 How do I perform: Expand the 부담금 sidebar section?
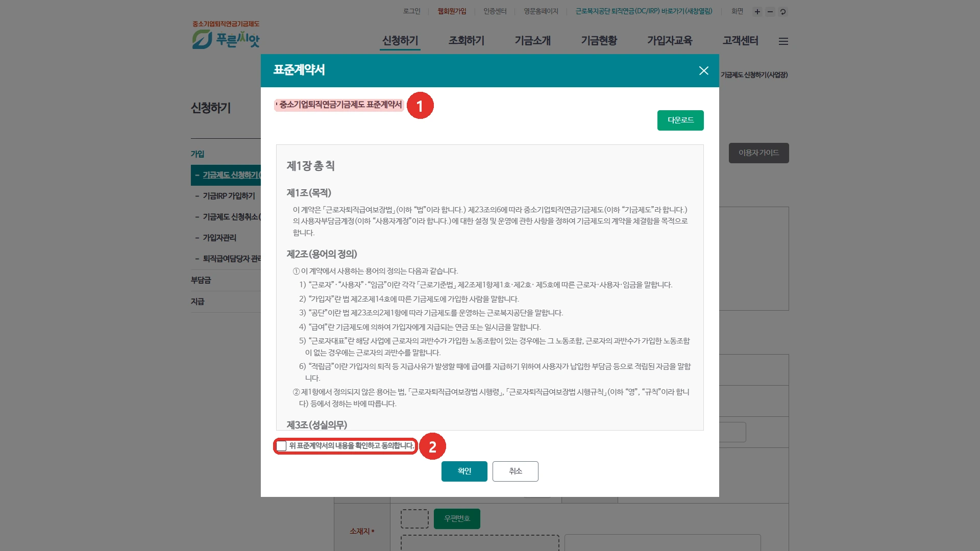201,280
